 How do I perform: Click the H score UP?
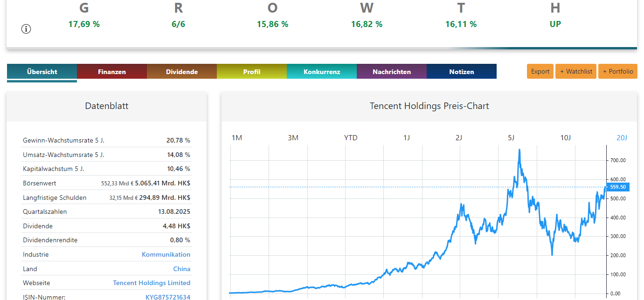point(555,24)
